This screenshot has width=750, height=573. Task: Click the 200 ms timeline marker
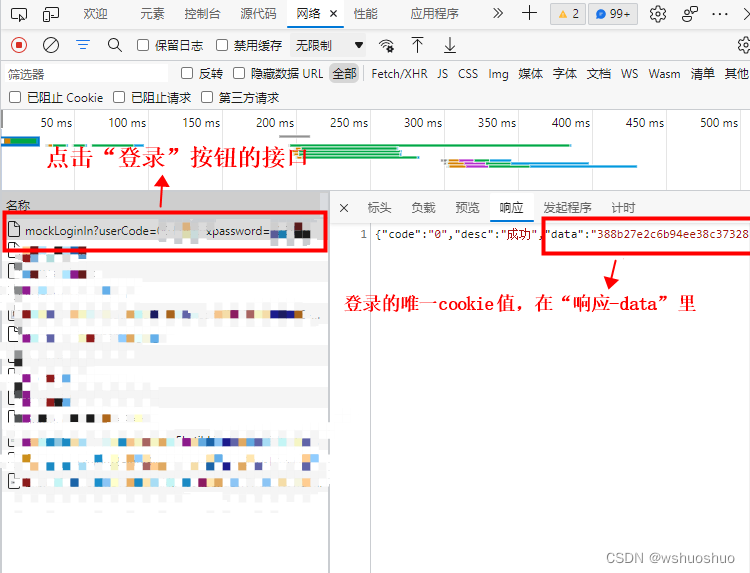point(275,123)
